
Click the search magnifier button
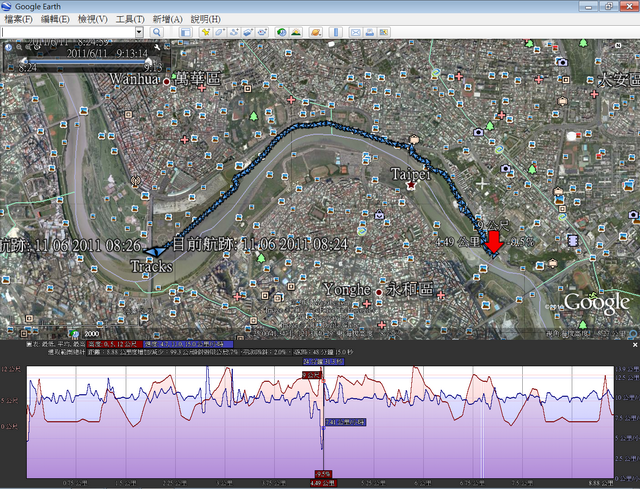(157, 32)
